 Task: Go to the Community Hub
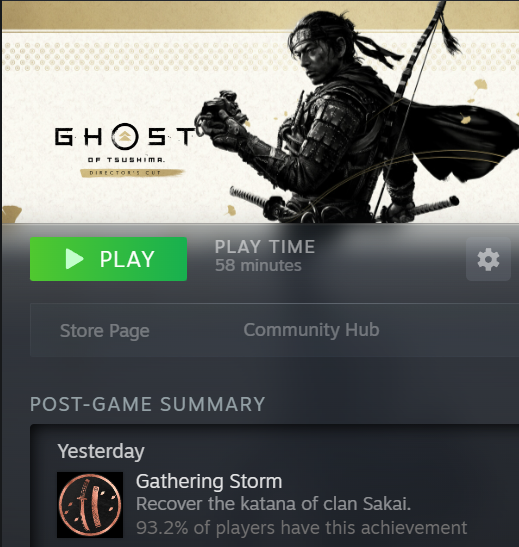click(311, 330)
